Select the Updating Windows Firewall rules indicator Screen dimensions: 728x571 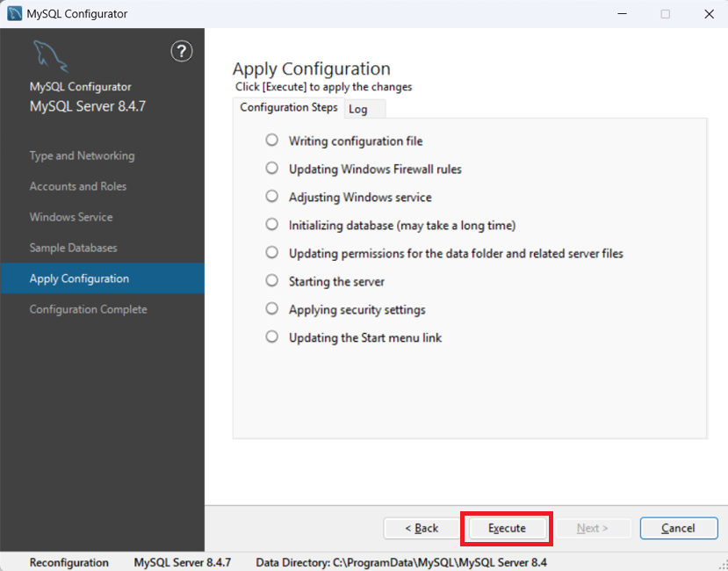(272, 169)
